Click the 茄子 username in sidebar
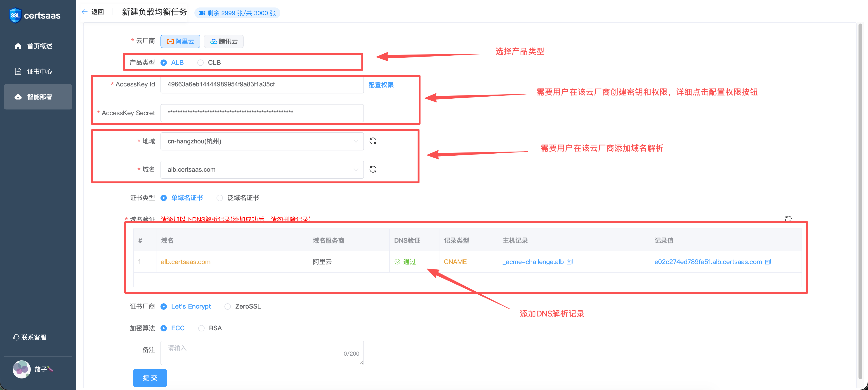868x390 pixels. pyautogui.click(x=44, y=369)
